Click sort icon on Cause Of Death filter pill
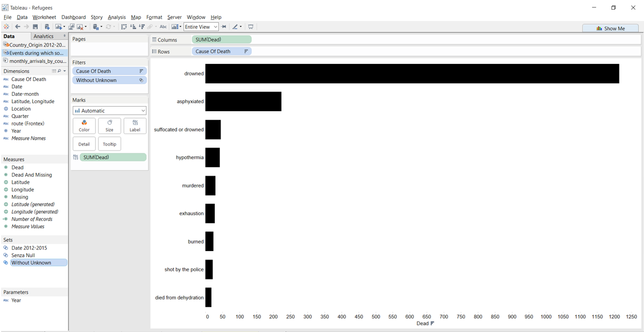 tap(141, 71)
